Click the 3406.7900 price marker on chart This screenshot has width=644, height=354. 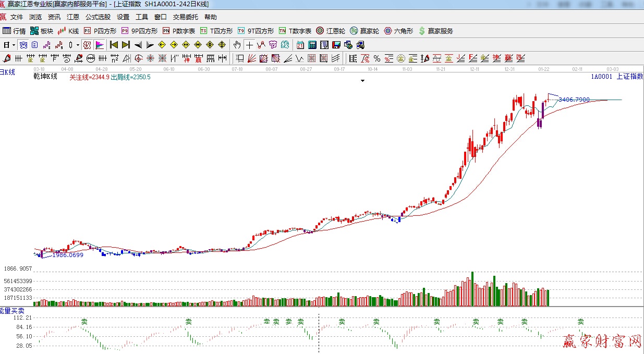[574, 99]
